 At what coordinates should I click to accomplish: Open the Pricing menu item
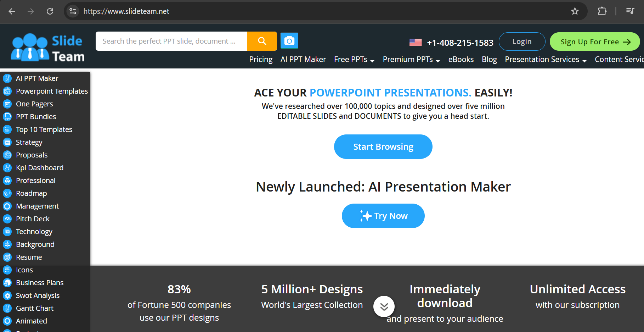pos(261,60)
